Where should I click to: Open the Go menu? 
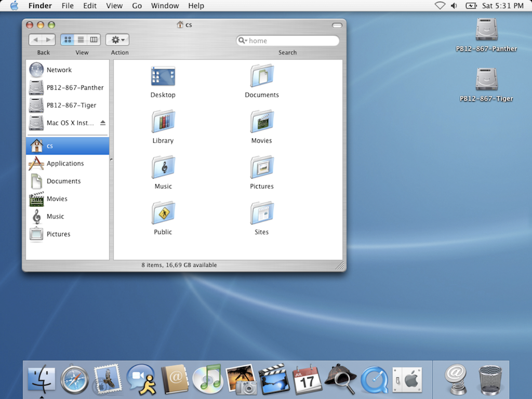[137, 6]
